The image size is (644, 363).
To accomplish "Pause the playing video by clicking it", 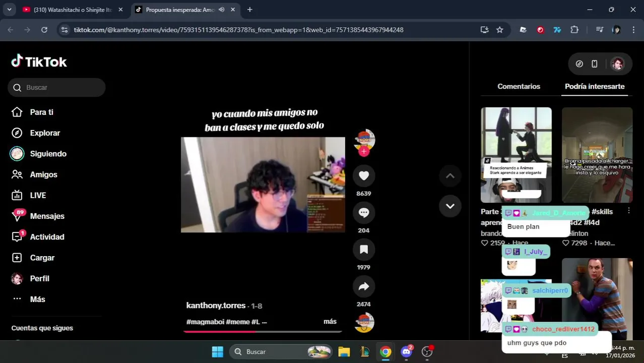I will click(x=263, y=185).
